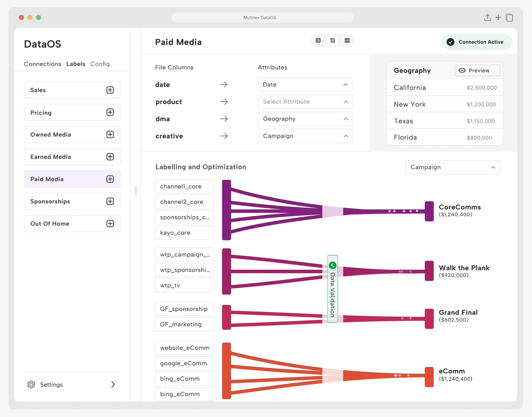Click the plus icon on Sponsorships
Image resolution: width=532 pixels, height=417 pixels.
coord(110,201)
